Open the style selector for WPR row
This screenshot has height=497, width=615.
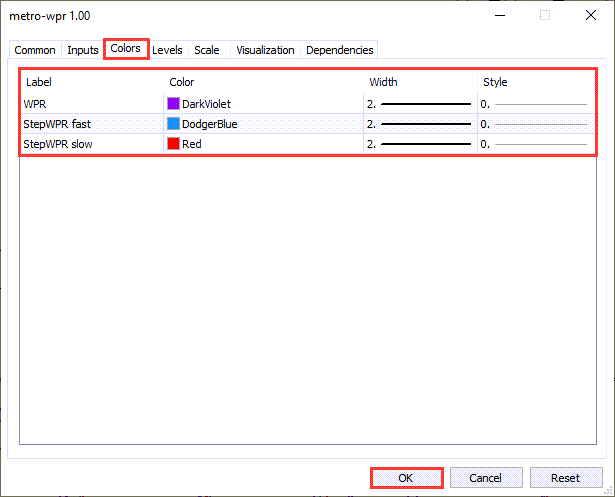[x=534, y=103]
